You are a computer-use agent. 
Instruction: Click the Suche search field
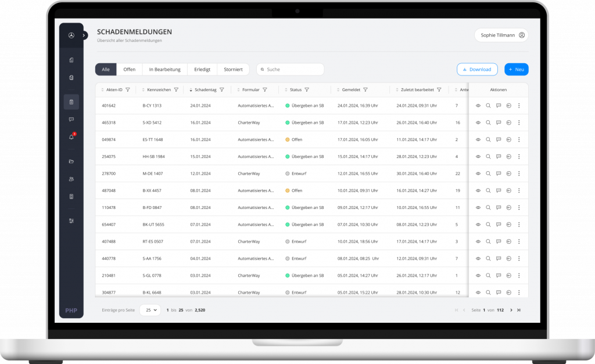coord(291,70)
